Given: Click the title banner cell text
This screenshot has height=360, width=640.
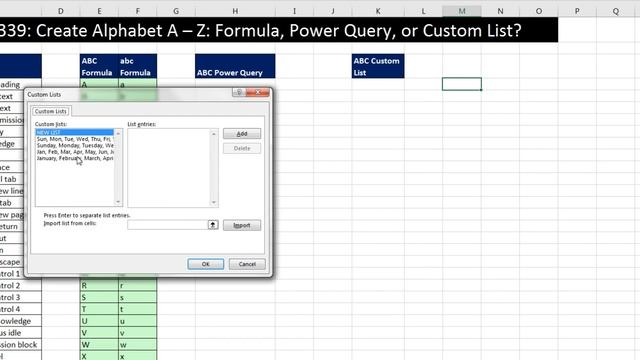Looking at the screenshot, I should (260, 30).
